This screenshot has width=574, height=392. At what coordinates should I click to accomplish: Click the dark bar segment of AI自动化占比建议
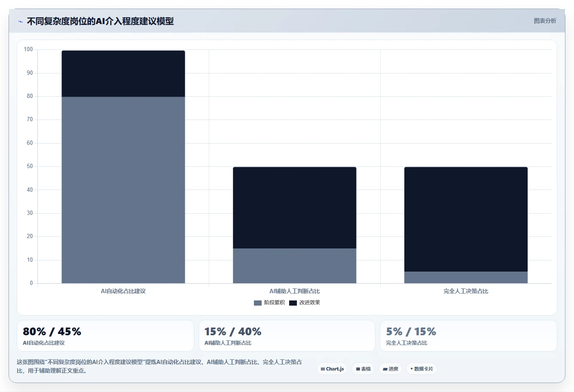point(123,73)
